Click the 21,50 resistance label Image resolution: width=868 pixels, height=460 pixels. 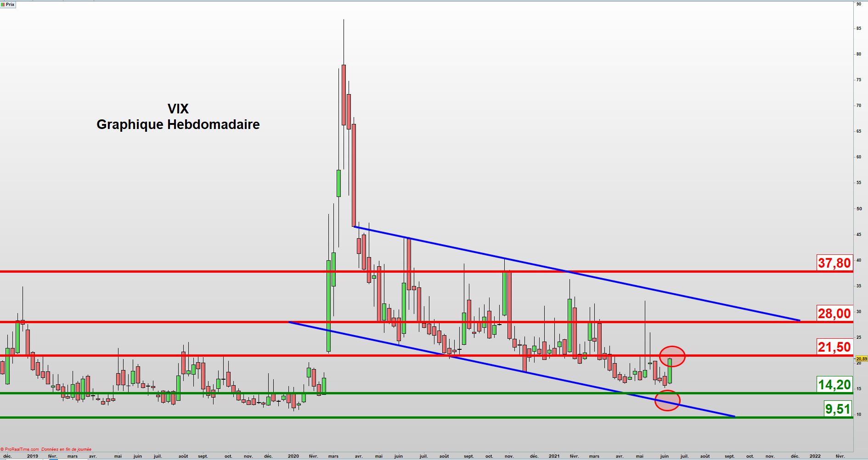point(834,347)
